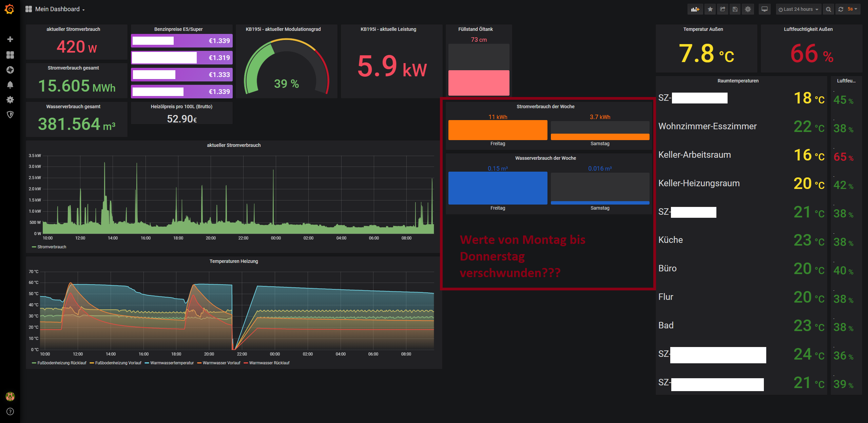Click the 381.564 m³ water value
The image size is (868, 423).
77,124
